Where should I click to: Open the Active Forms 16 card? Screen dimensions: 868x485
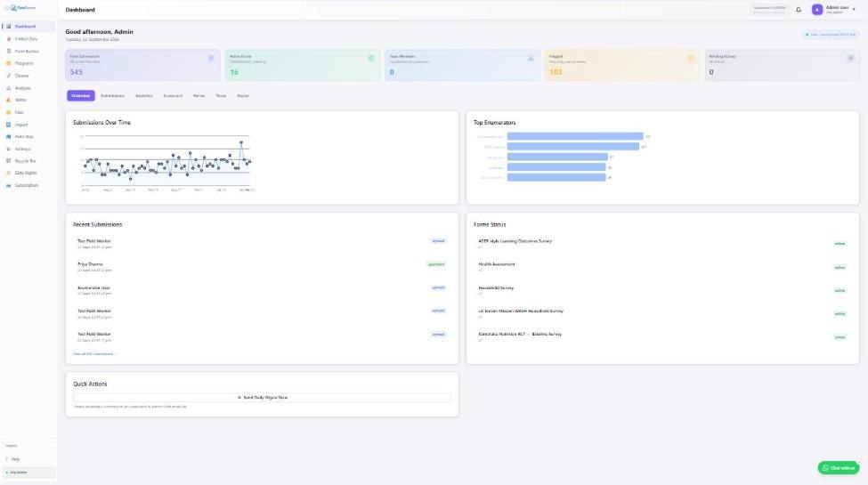(303, 65)
